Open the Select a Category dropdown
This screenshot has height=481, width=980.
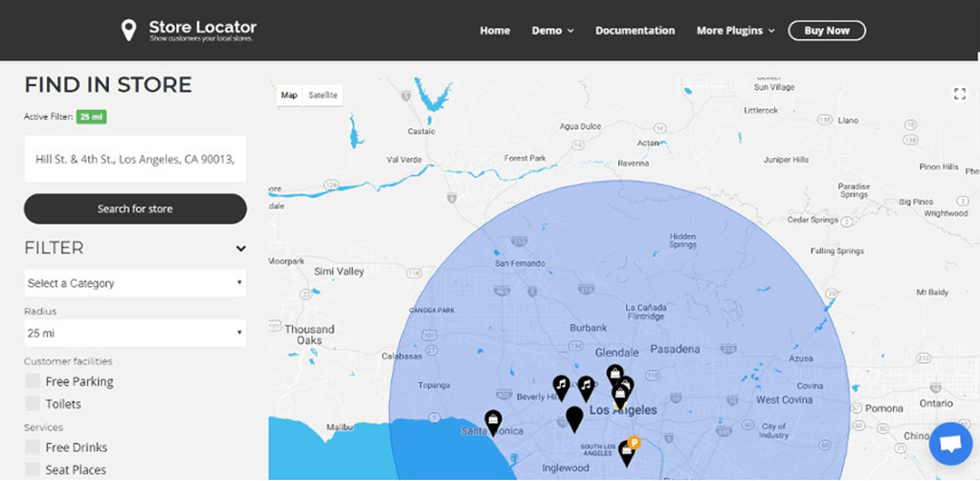coord(135,283)
